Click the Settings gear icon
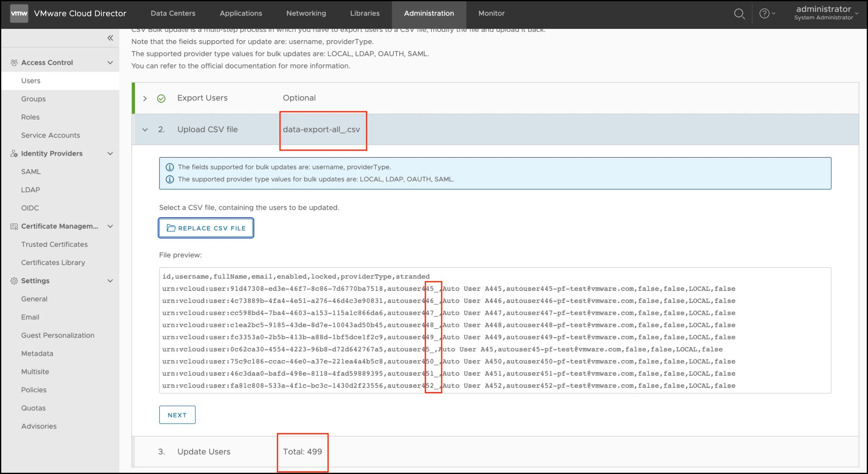This screenshot has width=868, height=474. pos(14,281)
